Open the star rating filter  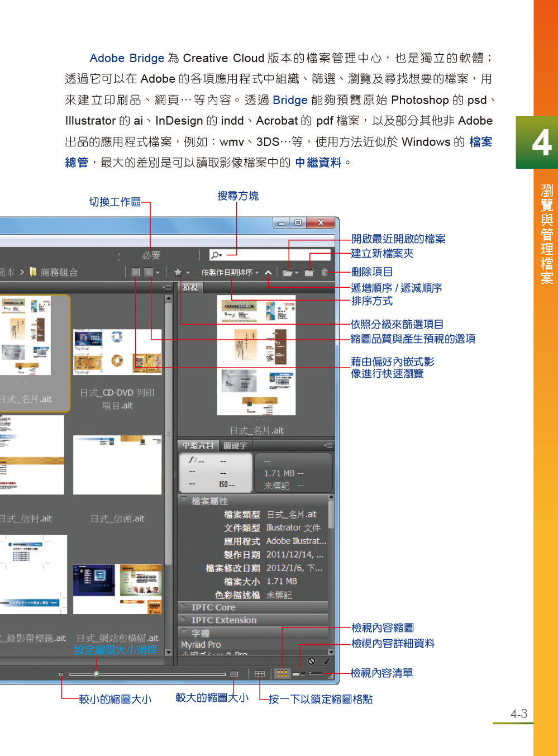point(178,272)
